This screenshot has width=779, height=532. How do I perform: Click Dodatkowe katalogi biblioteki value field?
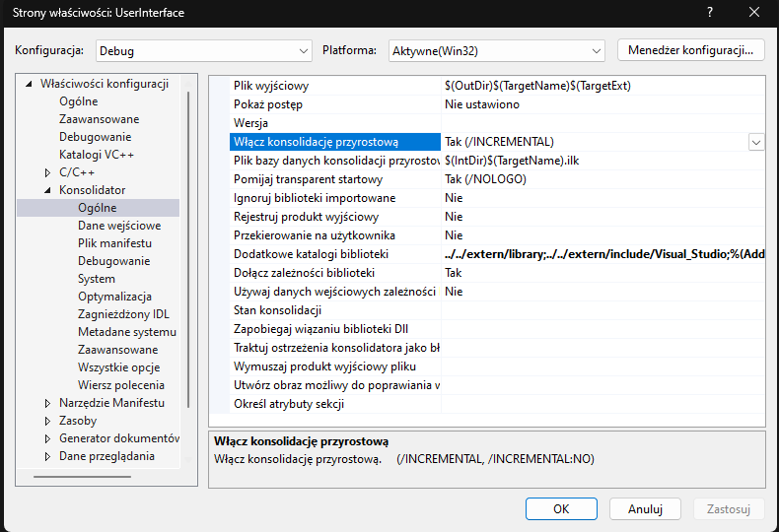click(602, 254)
